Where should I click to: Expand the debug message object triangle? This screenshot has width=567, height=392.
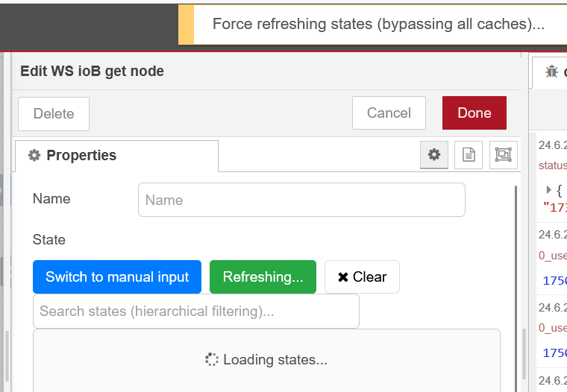coord(549,190)
